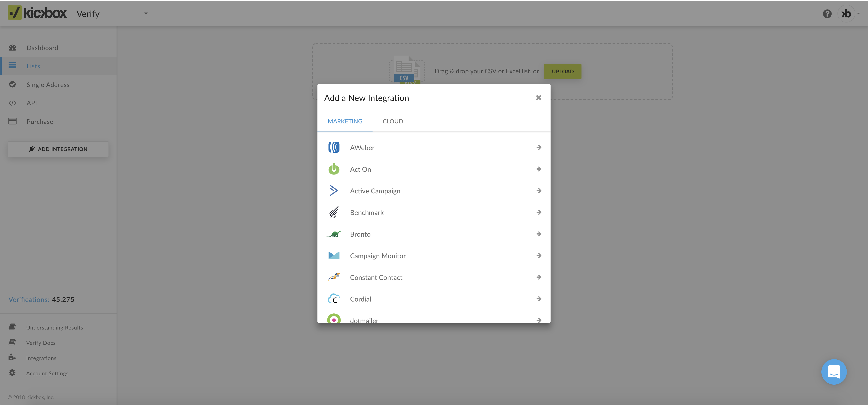Click the AWeber logo in the integration list

tap(334, 147)
